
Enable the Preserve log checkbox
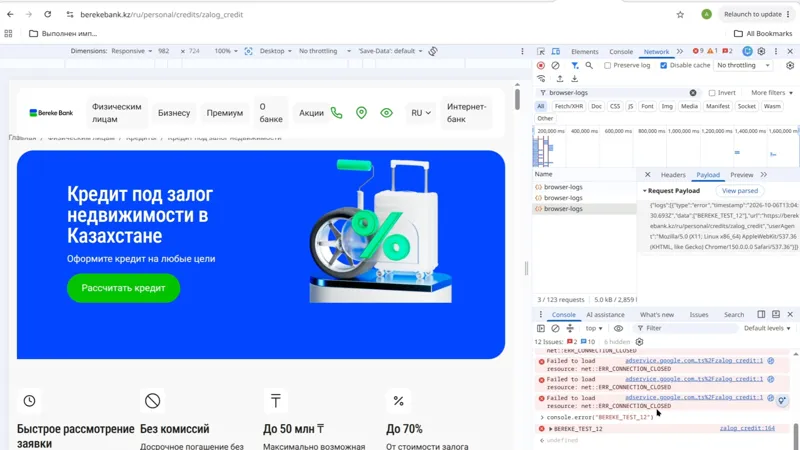point(607,65)
